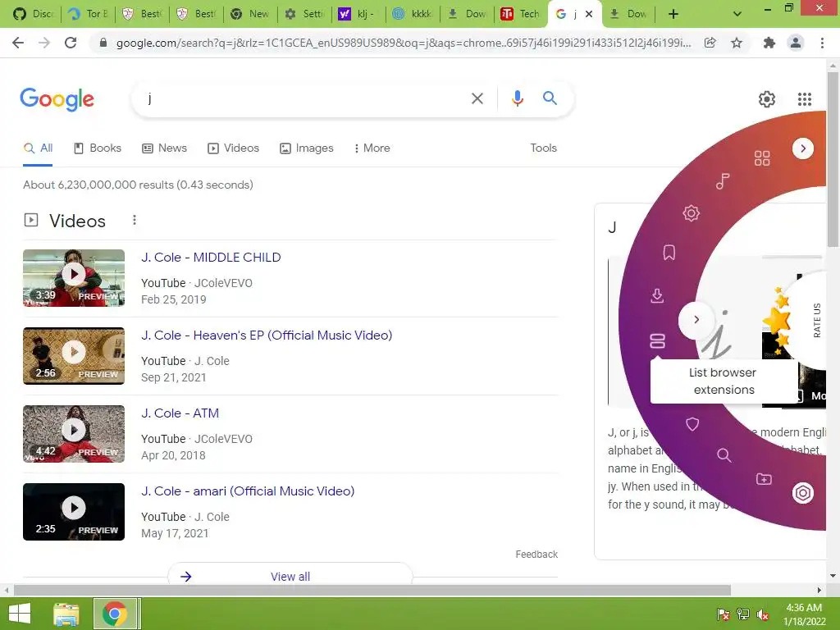
Task: Bookmark this page with star icon
Action: (x=737, y=43)
